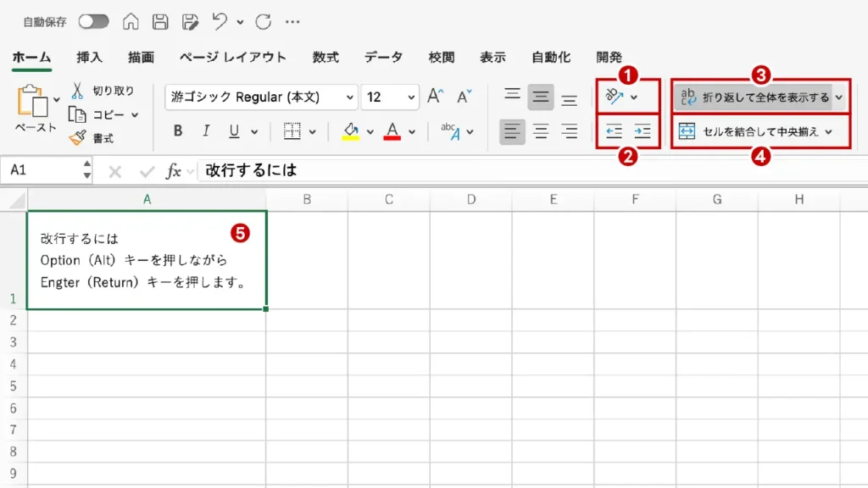Toggle Bold formatting
868x488 pixels.
pos(178,131)
